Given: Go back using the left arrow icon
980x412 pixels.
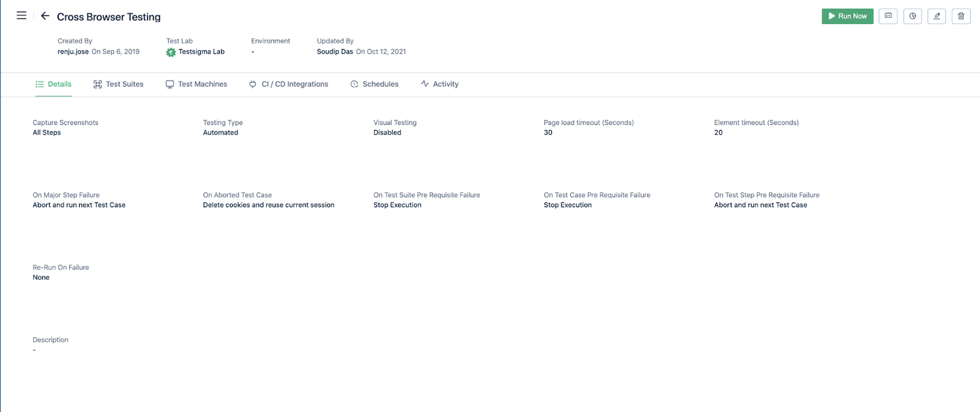Looking at the screenshot, I should point(45,16).
